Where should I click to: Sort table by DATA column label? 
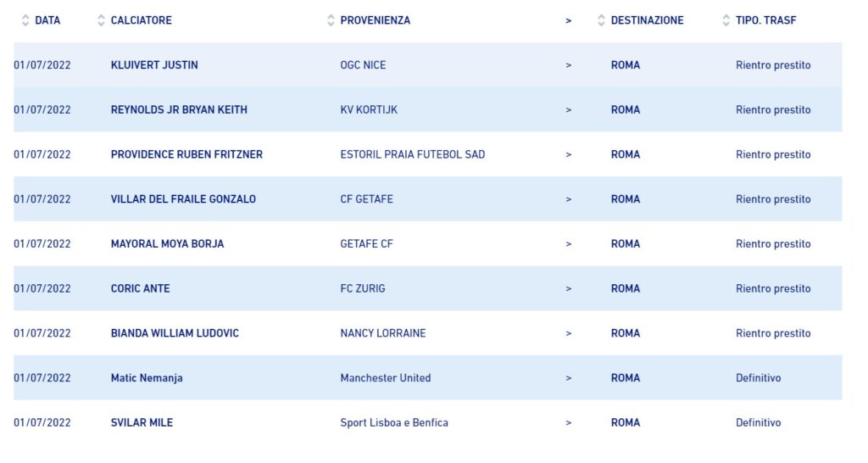(x=47, y=20)
